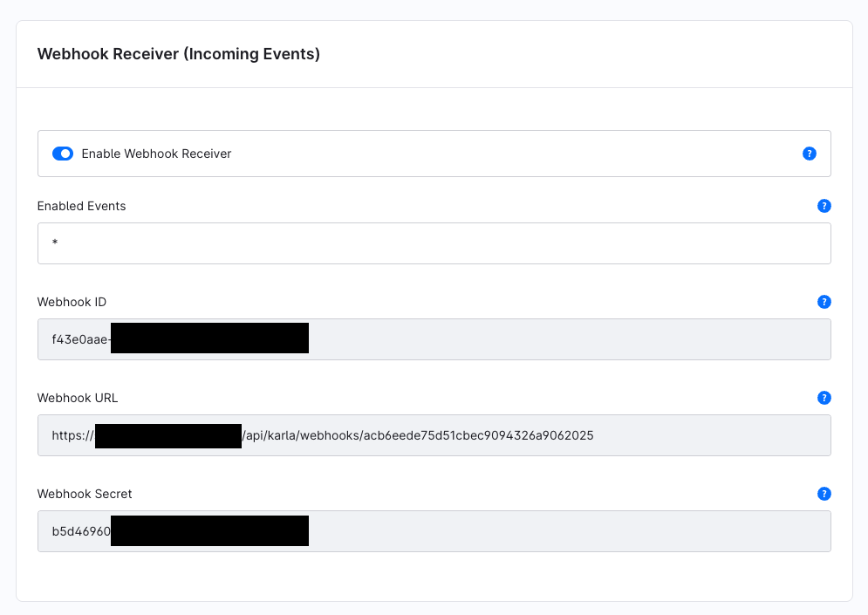
Task: Click the Webhook Secret question mark icon
Action: point(824,494)
